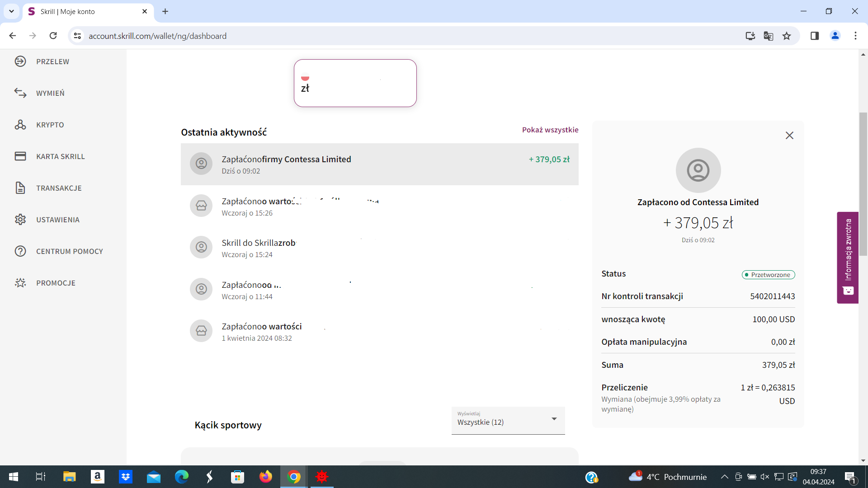Select the KRYPTO menu item
This screenshot has width=868, height=488.
tap(50, 125)
